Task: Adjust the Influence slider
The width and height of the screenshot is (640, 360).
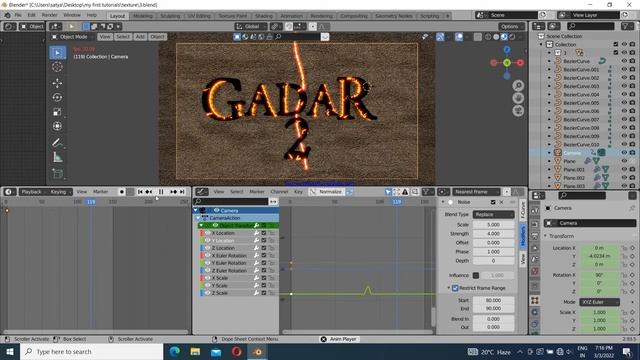Action: pyautogui.click(x=497, y=276)
